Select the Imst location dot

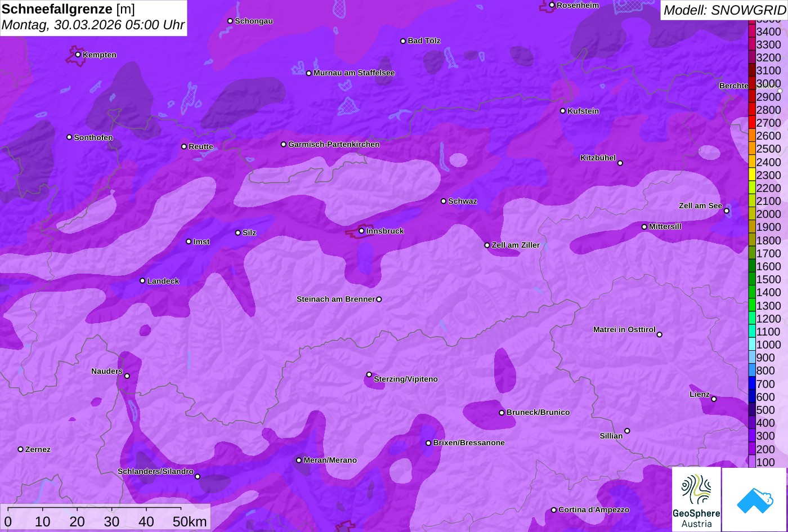click(189, 242)
